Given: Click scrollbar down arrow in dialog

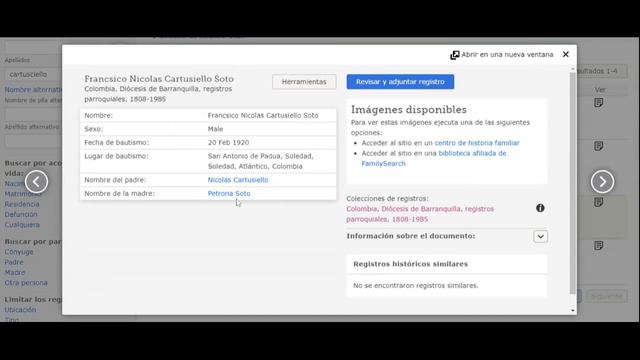Looking at the screenshot, I should [x=573, y=311].
